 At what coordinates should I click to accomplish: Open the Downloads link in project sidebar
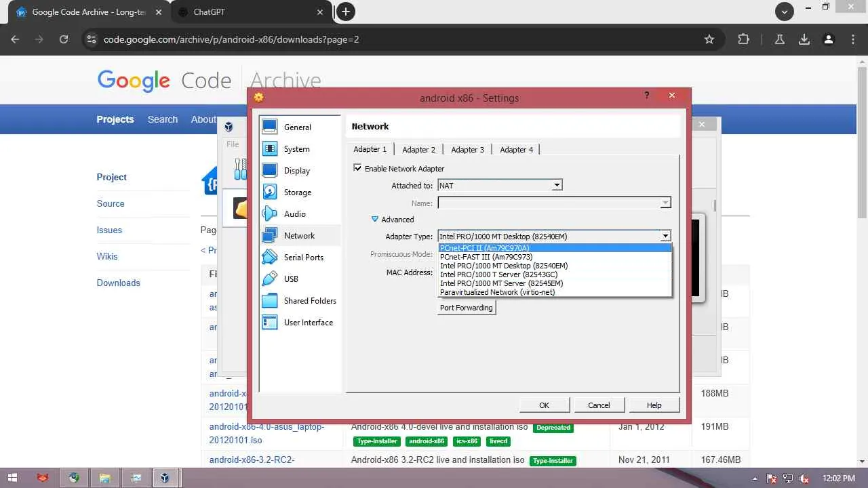[x=119, y=283]
